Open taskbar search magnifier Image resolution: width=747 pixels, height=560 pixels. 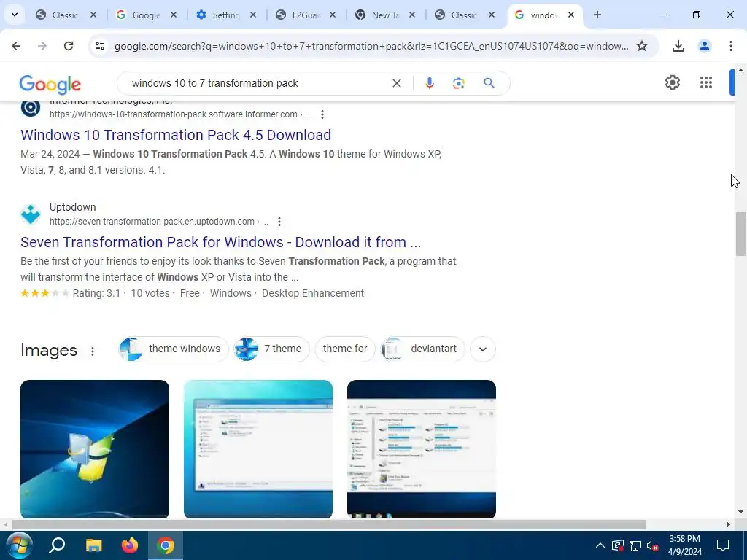57,545
